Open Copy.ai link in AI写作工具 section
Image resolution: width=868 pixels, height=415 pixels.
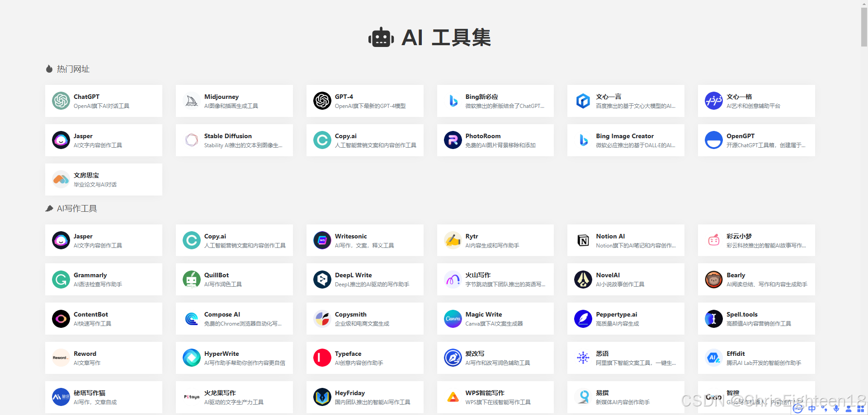tap(234, 240)
